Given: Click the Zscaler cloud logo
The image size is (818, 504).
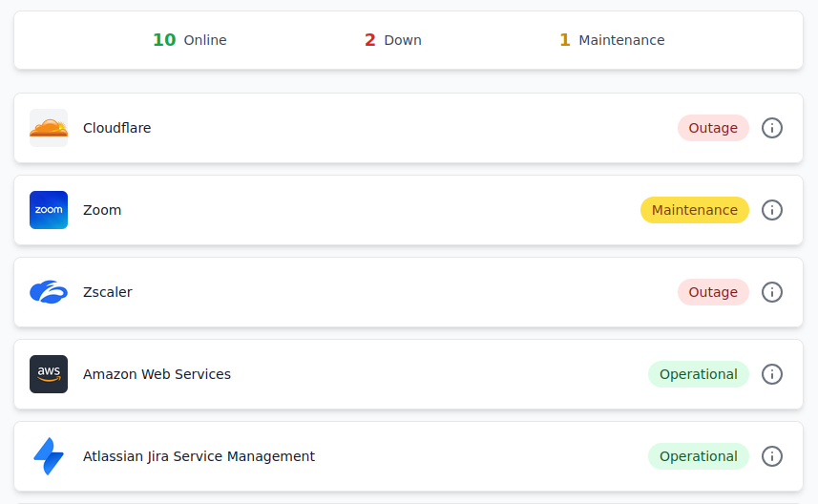Looking at the screenshot, I should tap(49, 292).
